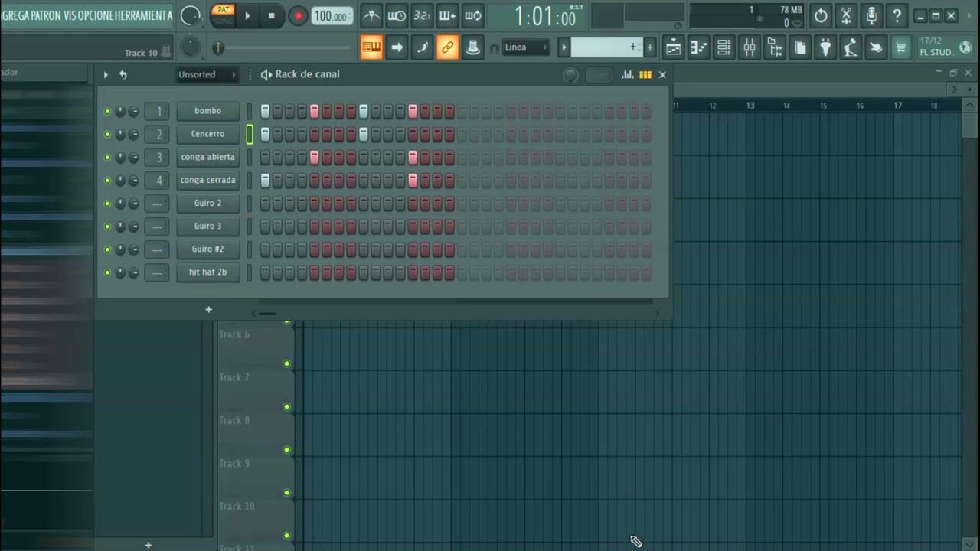
Task: Click the master volume knob top-left
Action: tap(191, 15)
